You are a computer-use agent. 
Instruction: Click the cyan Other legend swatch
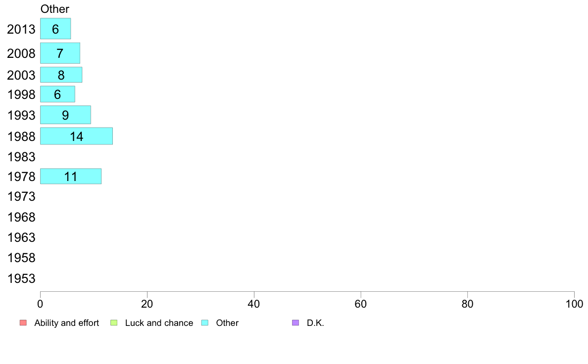(205, 323)
